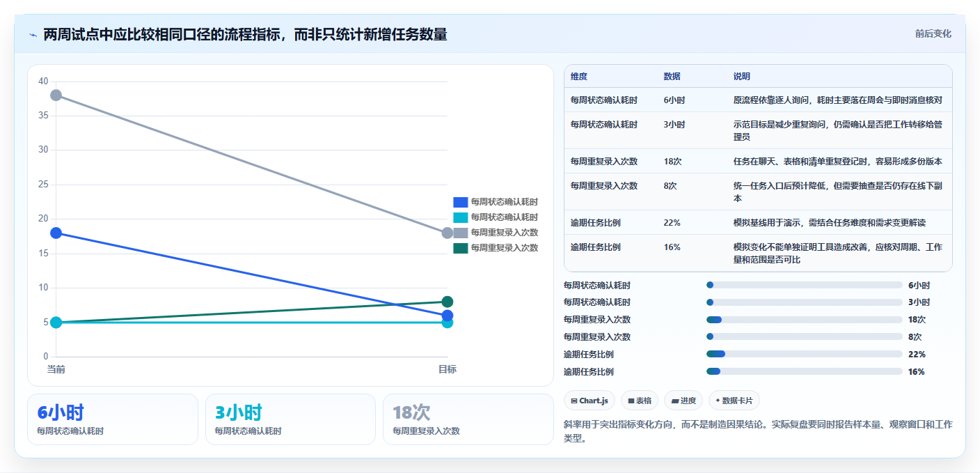Screen dimensions: 980x473
Task: Click the 22% cell in the table
Action: (x=672, y=223)
